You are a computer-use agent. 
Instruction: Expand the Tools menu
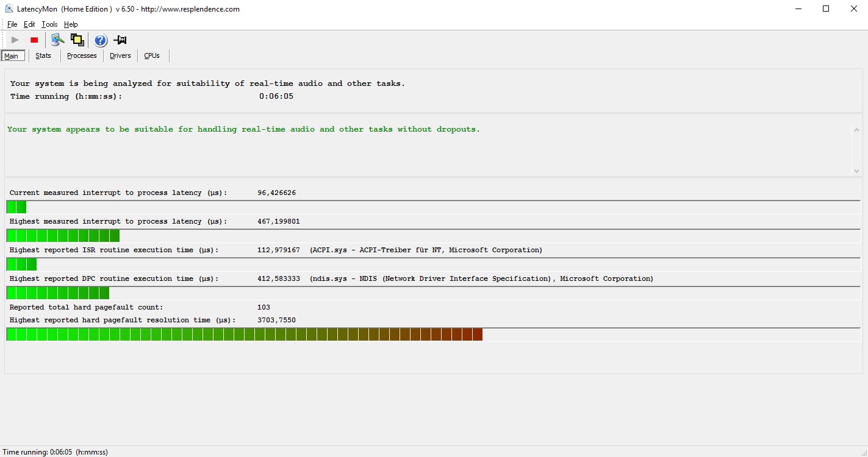pos(49,24)
